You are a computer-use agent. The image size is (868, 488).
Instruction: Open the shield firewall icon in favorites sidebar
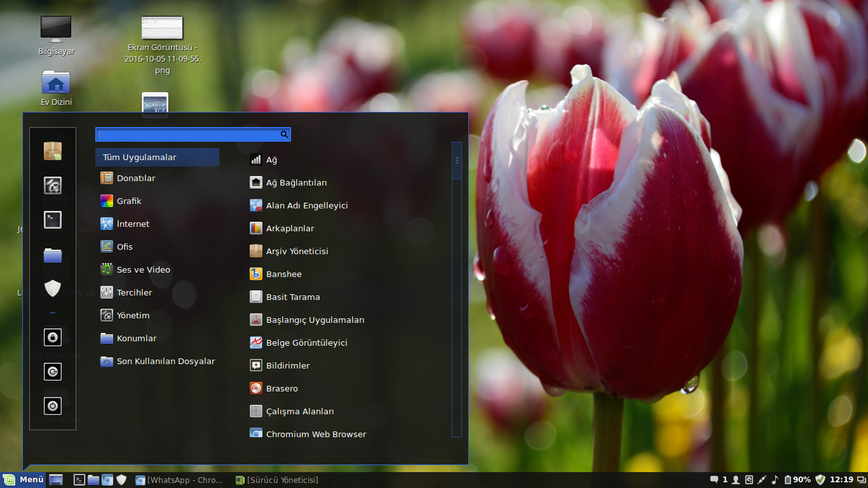click(53, 288)
